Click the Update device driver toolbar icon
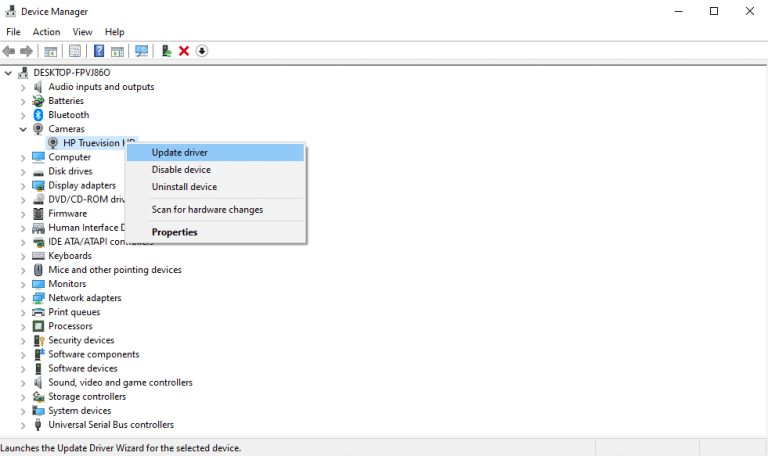The width and height of the screenshot is (768, 456). click(167, 51)
